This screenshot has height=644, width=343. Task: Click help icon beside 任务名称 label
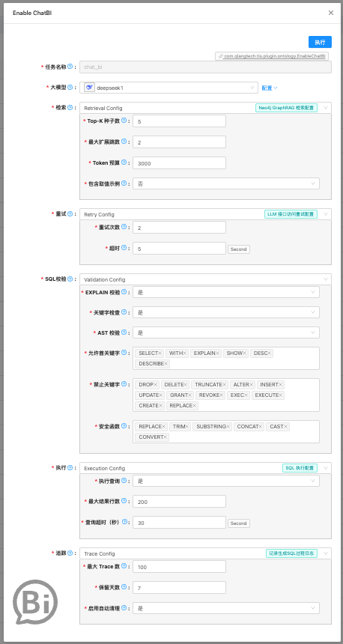[x=70, y=66]
